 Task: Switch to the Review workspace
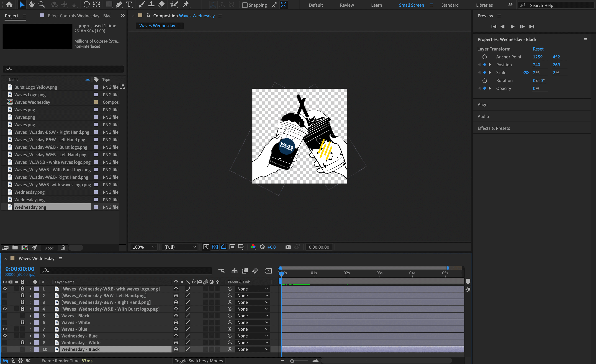pos(347,5)
